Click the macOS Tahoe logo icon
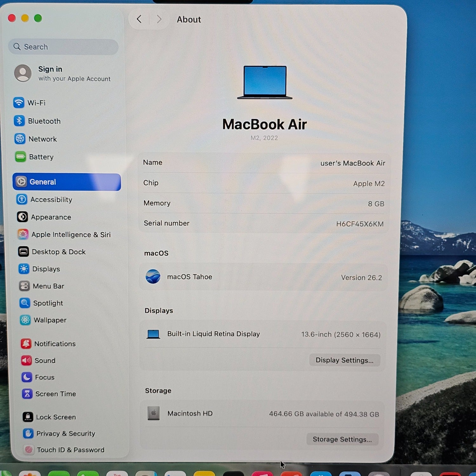 pos(153,276)
